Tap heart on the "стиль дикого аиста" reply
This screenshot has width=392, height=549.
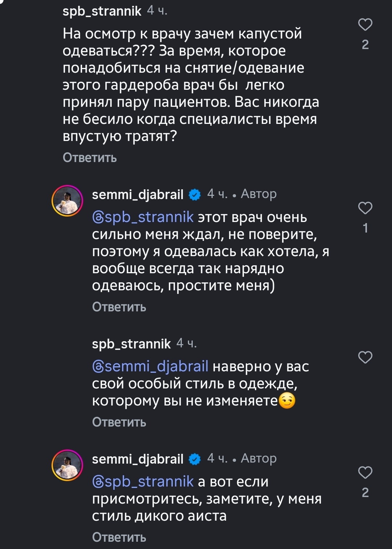[x=365, y=473]
